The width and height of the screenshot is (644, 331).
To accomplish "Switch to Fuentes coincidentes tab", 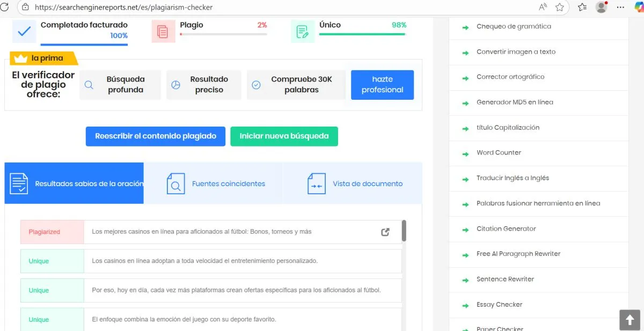I will click(213, 183).
